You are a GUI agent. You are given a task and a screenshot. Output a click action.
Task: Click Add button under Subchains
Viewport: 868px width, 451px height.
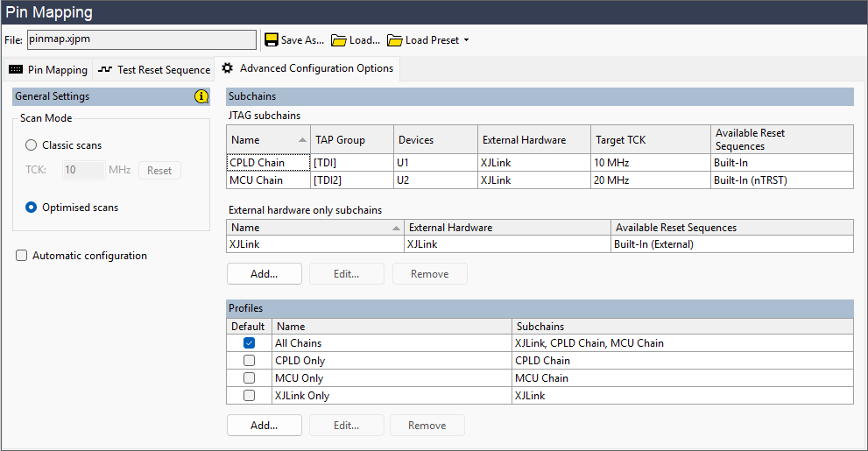[264, 274]
